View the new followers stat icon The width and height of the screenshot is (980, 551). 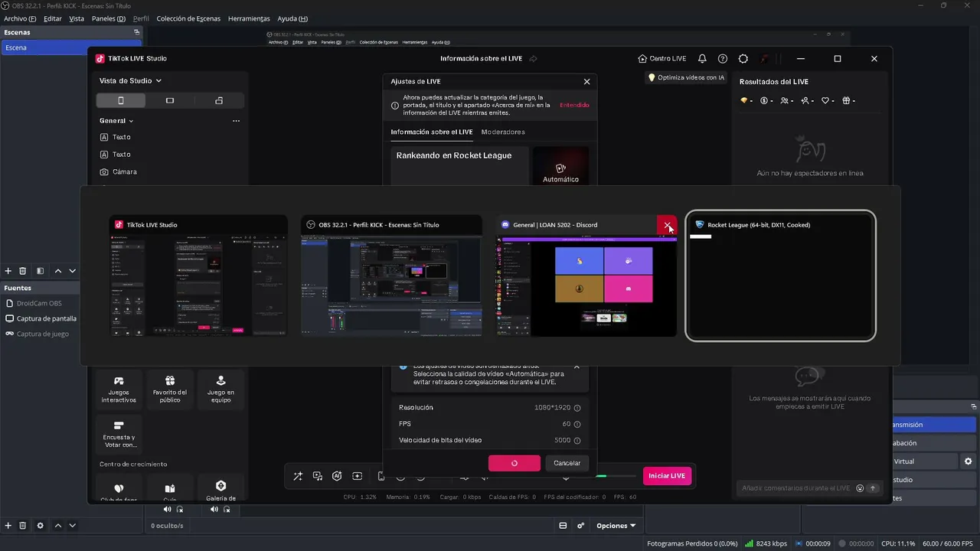[805, 100]
